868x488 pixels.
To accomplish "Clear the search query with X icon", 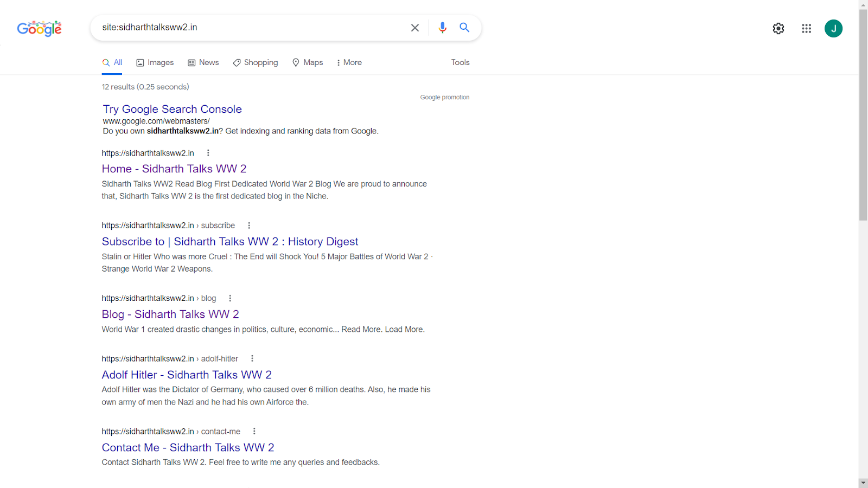I will (x=415, y=28).
